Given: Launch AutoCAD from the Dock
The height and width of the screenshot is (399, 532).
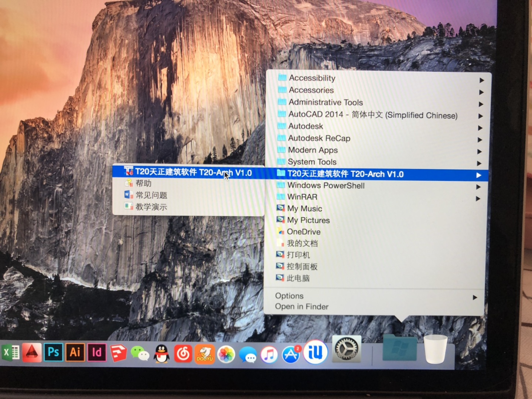Looking at the screenshot, I should pos(32,352).
